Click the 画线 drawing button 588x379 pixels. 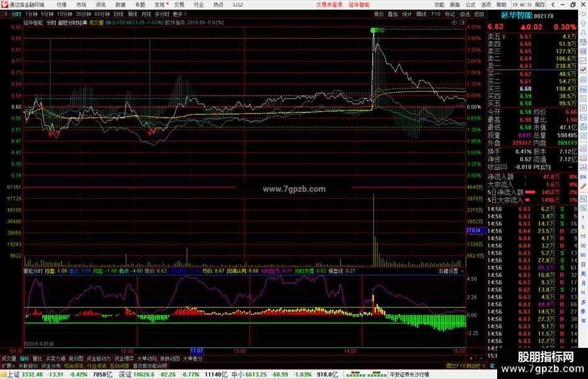pyautogui.click(x=421, y=14)
